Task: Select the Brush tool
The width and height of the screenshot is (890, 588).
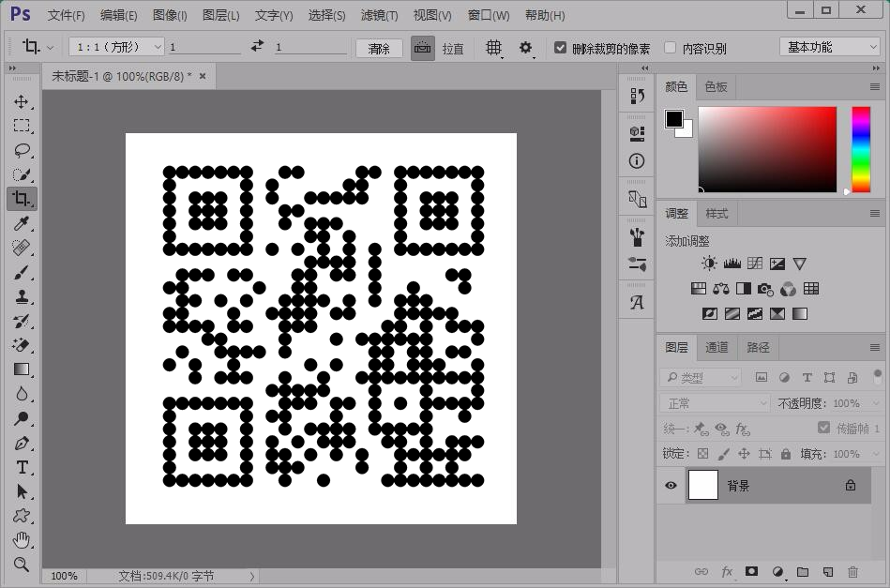Action: coord(22,272)
